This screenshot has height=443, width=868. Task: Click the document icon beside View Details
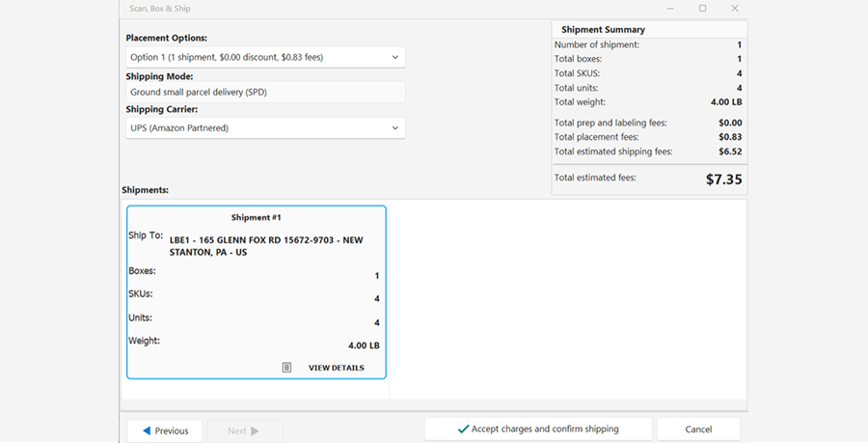[286, 368]
